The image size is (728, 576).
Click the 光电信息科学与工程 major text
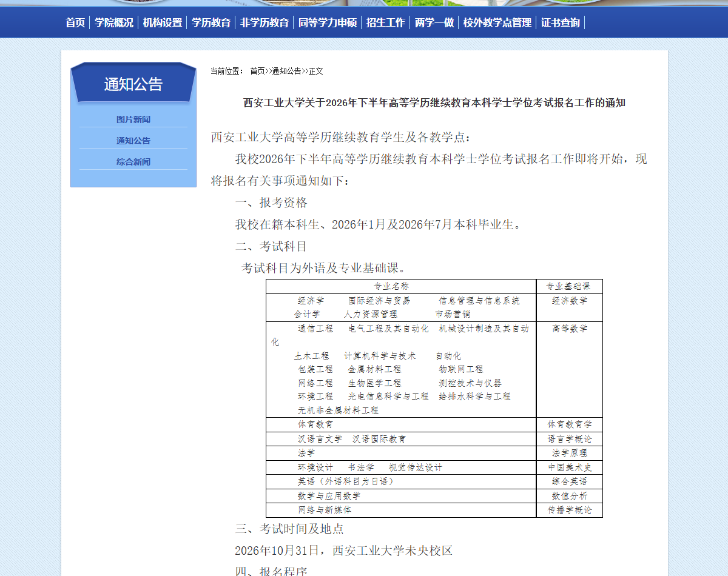click(x=388, y=397)
